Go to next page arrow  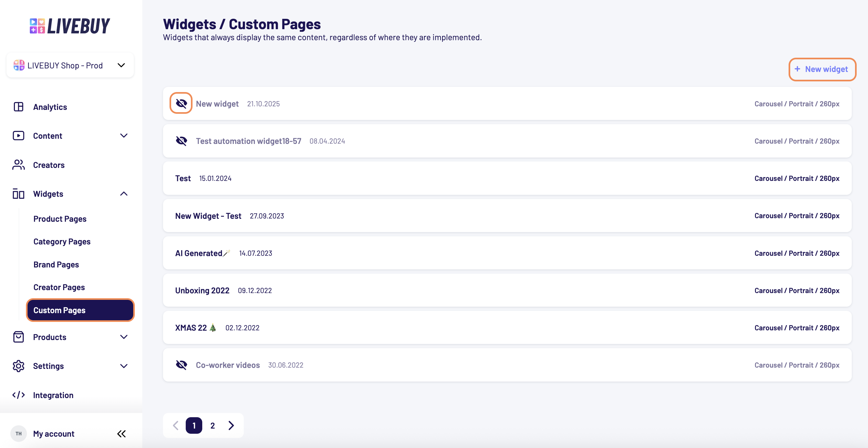231,425
